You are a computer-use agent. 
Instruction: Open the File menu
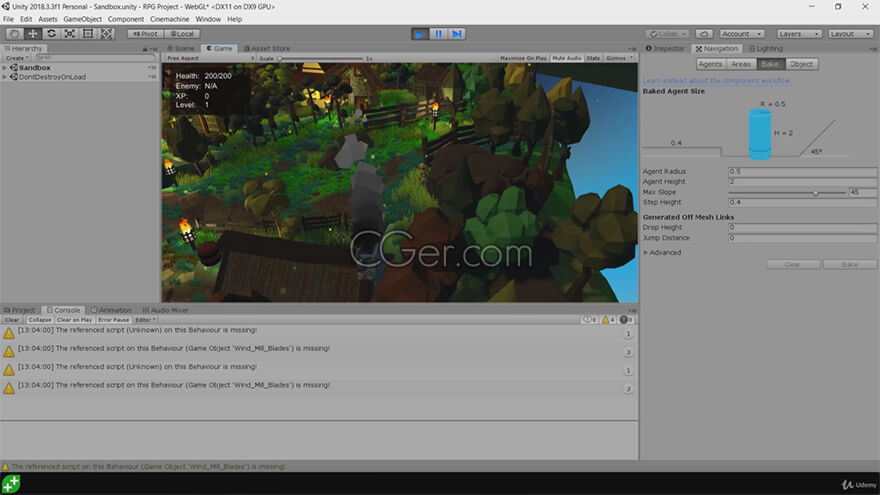[8, 19]
